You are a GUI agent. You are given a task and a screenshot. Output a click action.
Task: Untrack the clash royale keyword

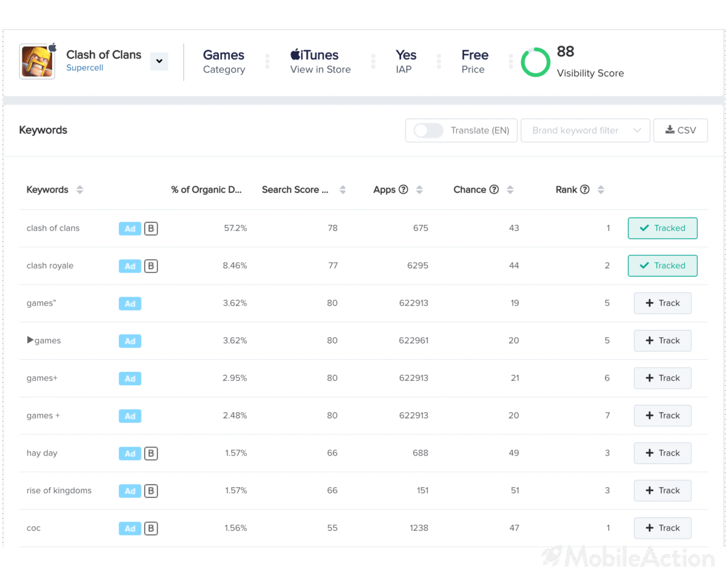pos(662,266)
